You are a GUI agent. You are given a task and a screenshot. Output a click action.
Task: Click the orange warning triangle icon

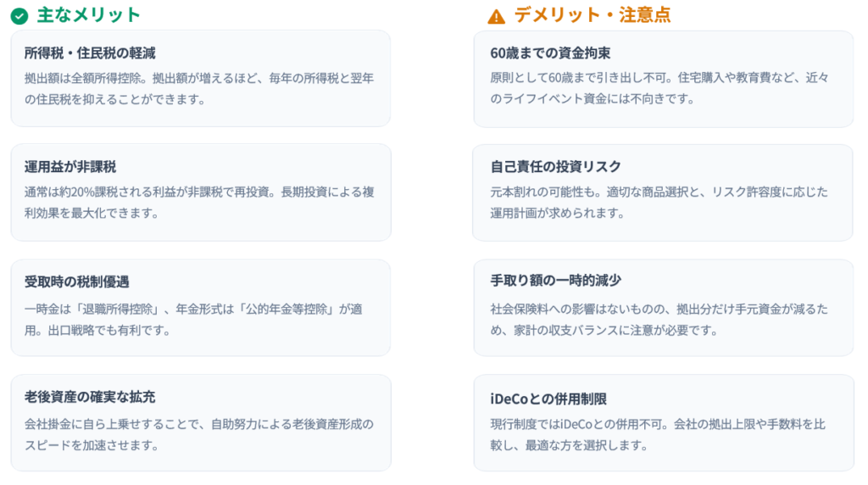(x=496, y=16)
